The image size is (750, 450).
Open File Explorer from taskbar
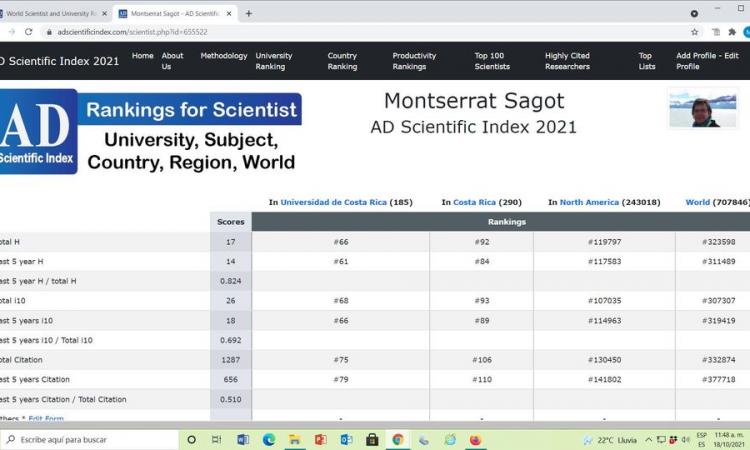click(x=295, y=439)
